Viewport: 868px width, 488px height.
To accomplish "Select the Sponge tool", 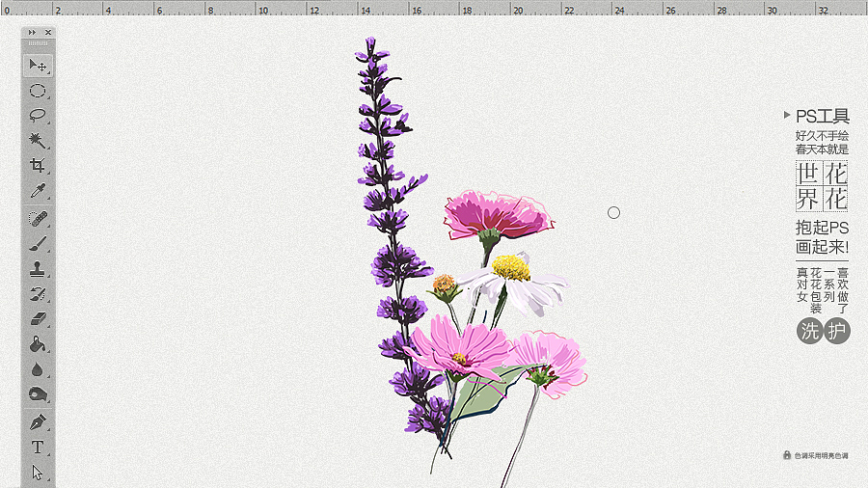I will pos(38,393).
